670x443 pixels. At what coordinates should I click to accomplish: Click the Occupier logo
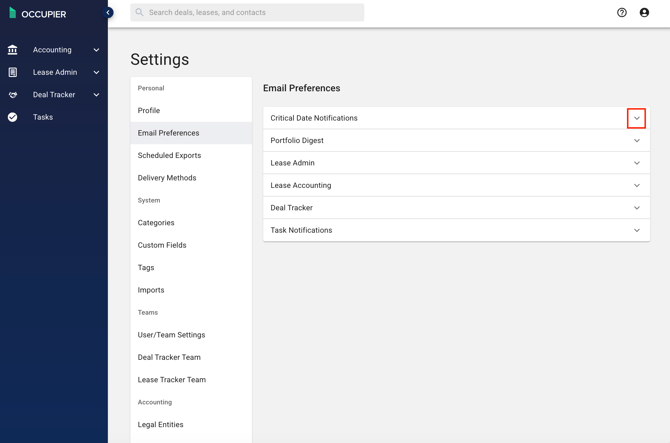point(38,14)
